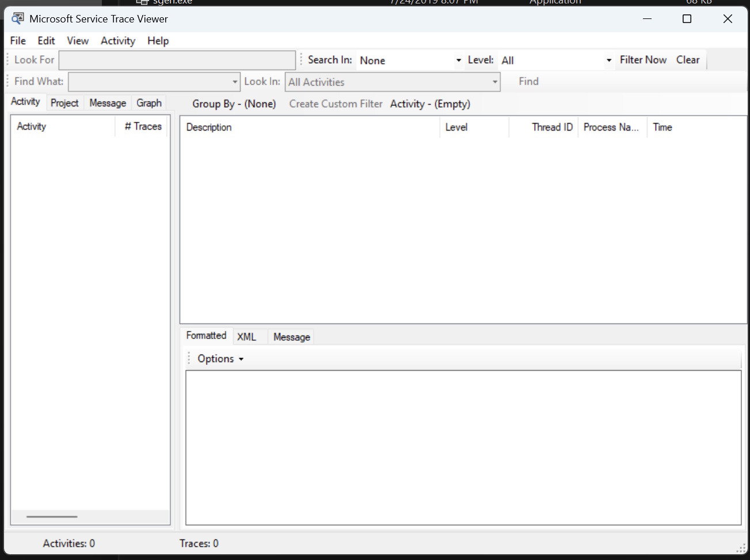Screen dimensions: 750x560
Task: Click the Look For text field
Action: tap(177, 60)
